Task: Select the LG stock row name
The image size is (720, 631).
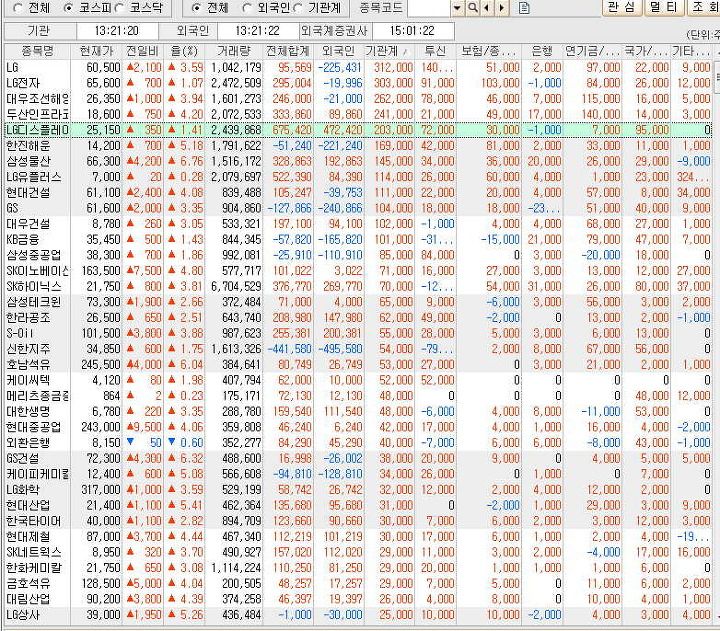Action: (12, 68)
